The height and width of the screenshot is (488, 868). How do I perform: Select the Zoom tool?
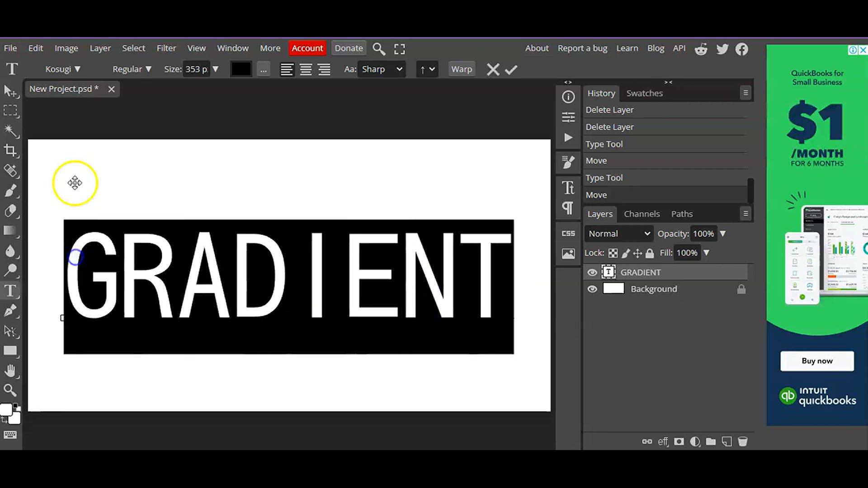[10, 390]
